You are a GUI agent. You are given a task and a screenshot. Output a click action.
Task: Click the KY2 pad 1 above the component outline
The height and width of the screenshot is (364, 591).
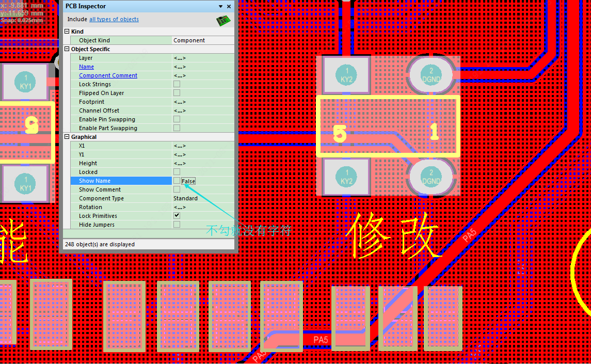click(x=346, y=75)
